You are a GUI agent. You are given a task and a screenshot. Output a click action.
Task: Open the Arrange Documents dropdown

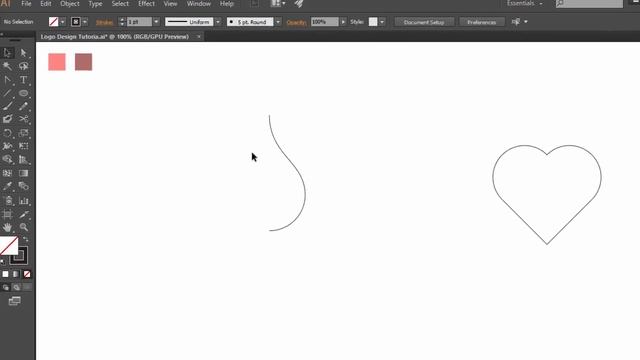coord(278,4)
